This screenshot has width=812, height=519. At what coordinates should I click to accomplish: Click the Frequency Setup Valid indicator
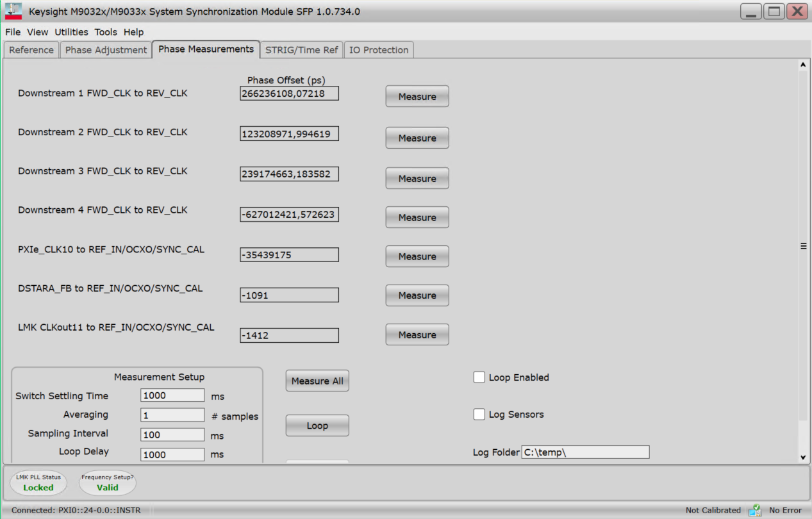click(x=108, y=483)
